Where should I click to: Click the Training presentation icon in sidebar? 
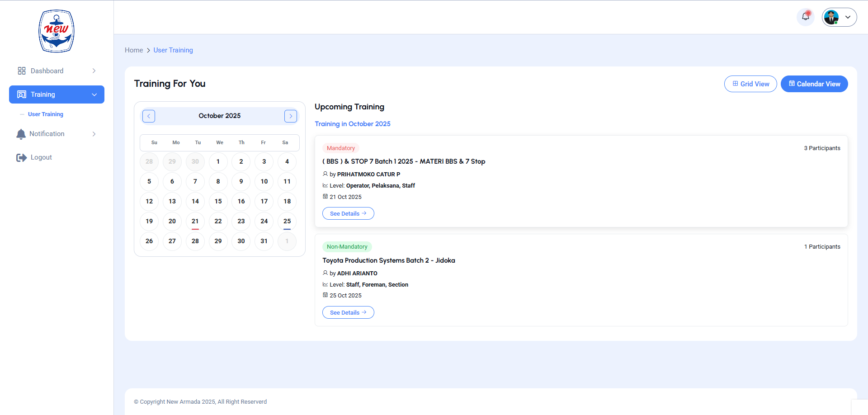coord(22,94)
